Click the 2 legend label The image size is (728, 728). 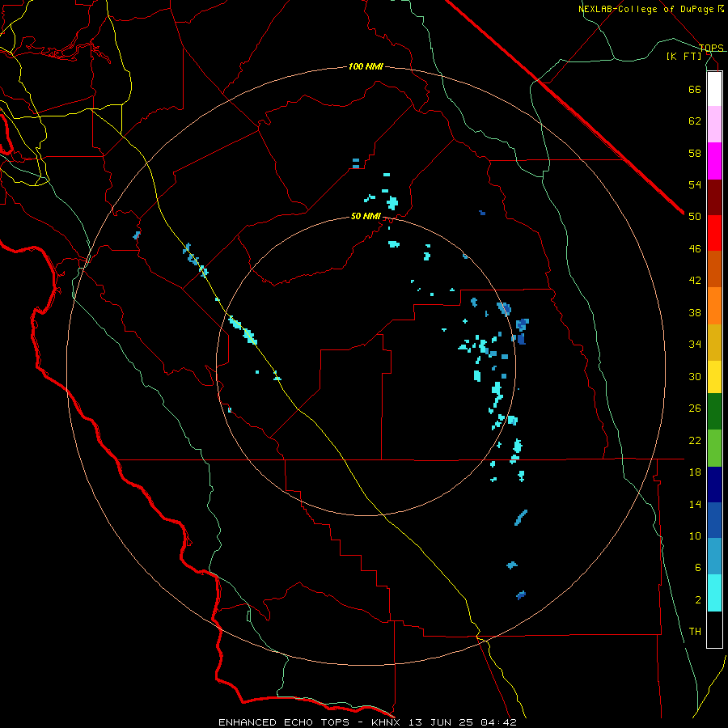point(698,600)
